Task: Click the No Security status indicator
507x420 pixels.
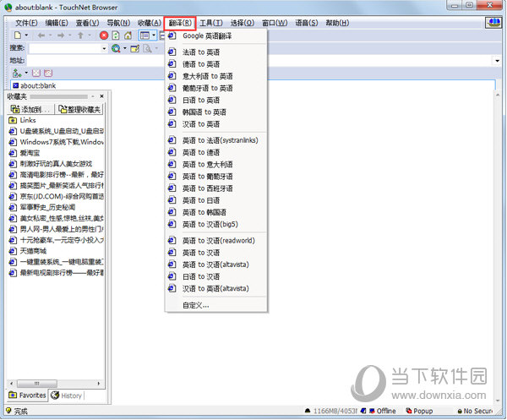Action: (x=475, y=411)
